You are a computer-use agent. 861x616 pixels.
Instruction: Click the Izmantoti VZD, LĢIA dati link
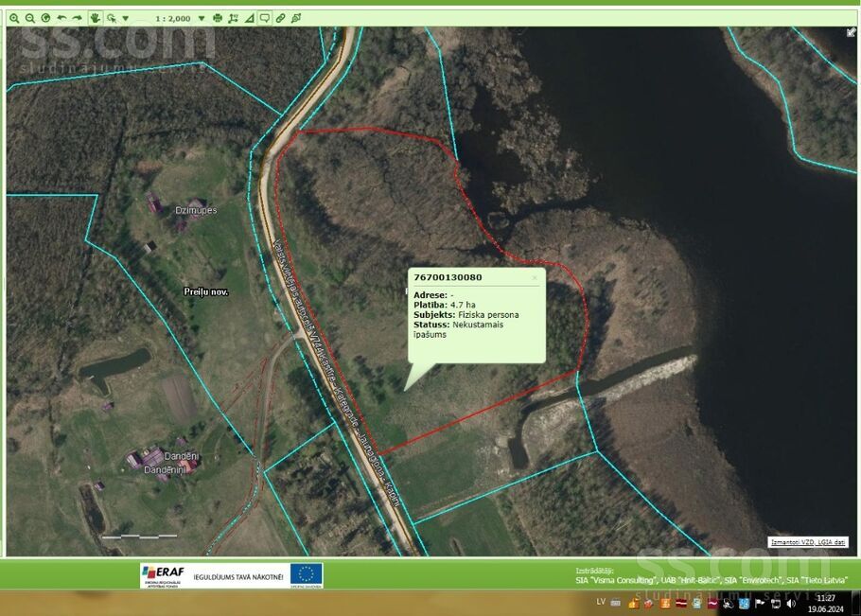click(807, 542)
